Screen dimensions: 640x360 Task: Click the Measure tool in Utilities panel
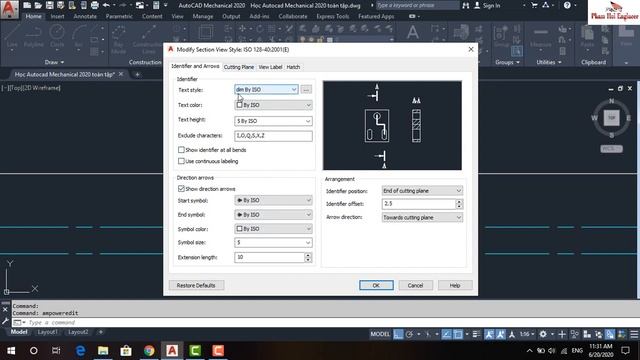coord(540,37)
